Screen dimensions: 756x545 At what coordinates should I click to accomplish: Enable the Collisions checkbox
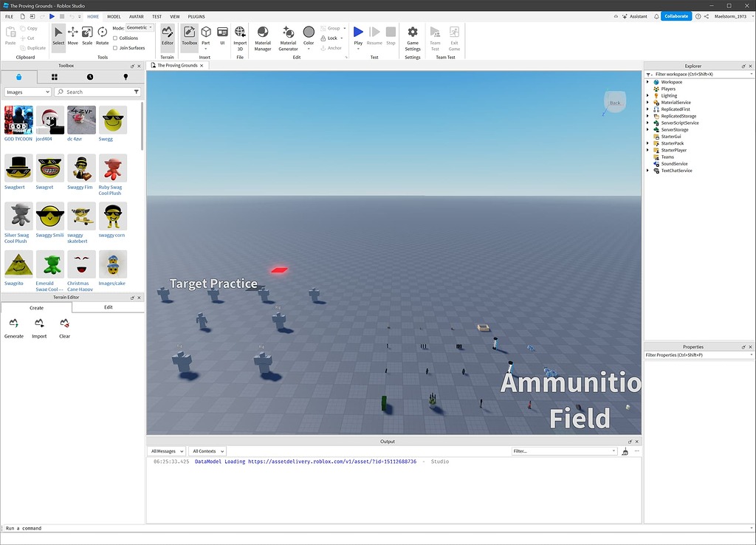[x=117, y=38]
